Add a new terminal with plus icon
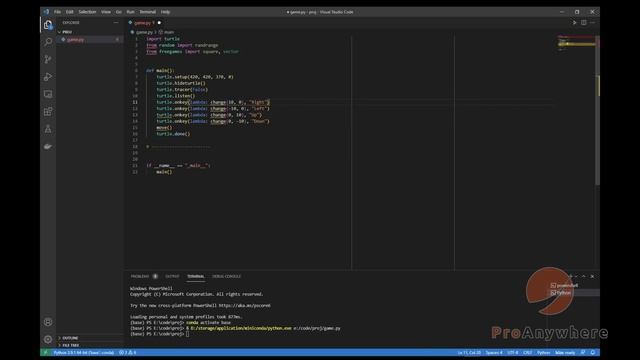The image size is (640, 360). click(571, 276)
